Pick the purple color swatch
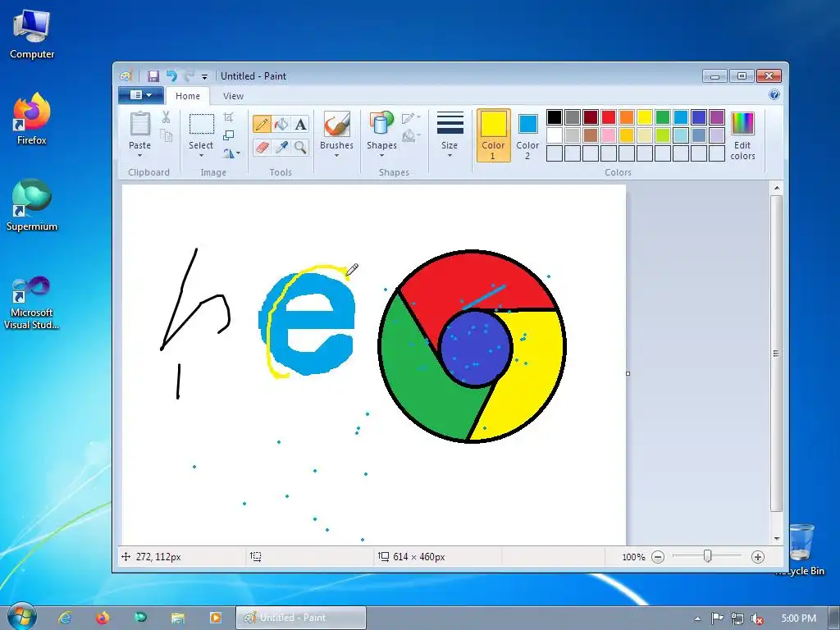This screenshot has height=630, width=840. point(717,116)
